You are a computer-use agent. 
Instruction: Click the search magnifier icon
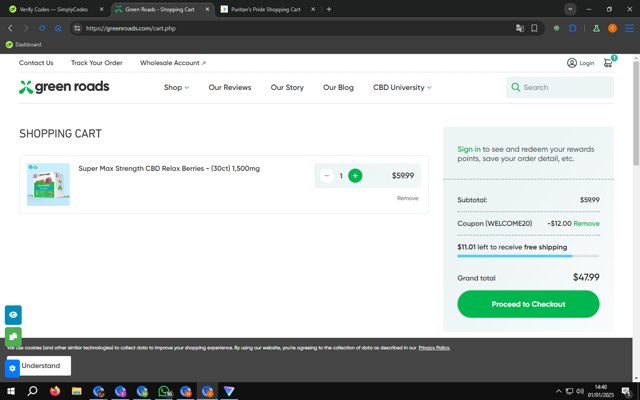click(516, 87)
